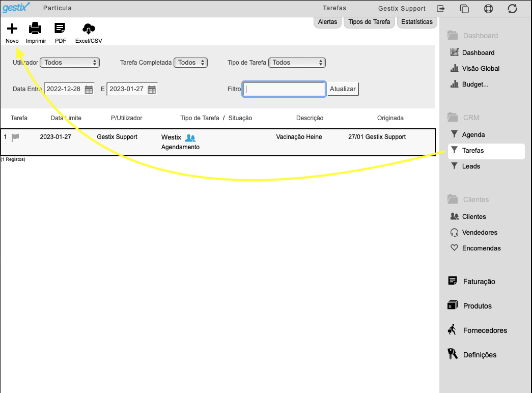Open Agenda in the CRM section
This screenshot has height=393, width=532.
pos(473,135)
